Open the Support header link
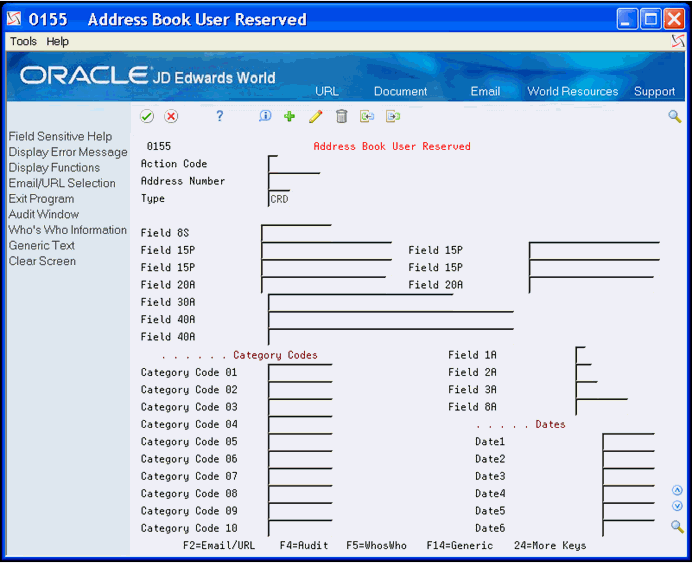The image size is (692, 563). pos(654,91)
